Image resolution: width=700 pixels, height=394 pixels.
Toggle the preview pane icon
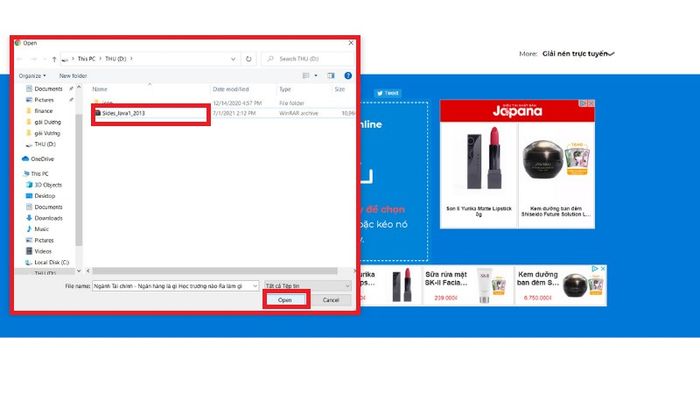331,76
